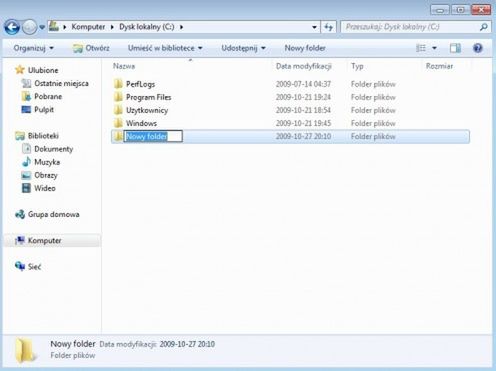The image size is (496, 371).
Task: Click the Nowy folder icon in list
Action: tap(118, 136)
